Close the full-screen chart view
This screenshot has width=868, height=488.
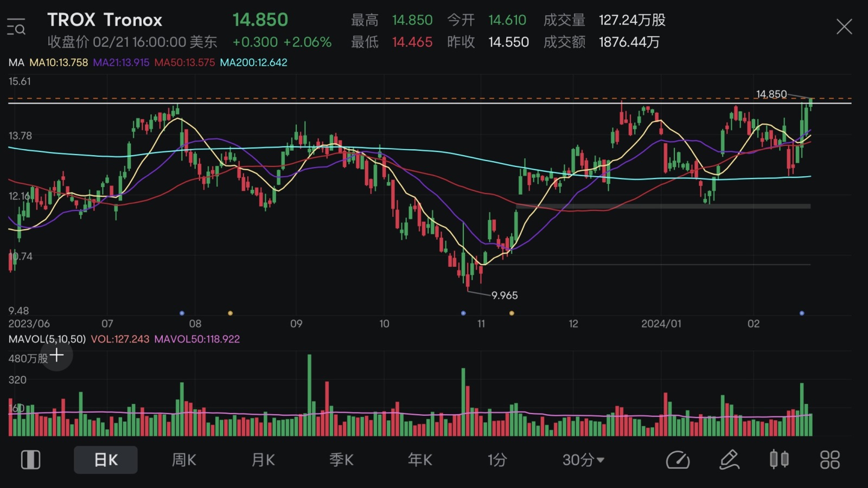844,27
